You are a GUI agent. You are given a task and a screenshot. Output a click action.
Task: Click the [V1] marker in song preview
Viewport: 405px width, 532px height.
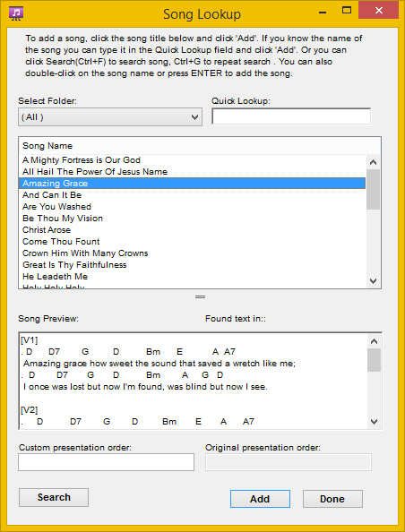30,340
